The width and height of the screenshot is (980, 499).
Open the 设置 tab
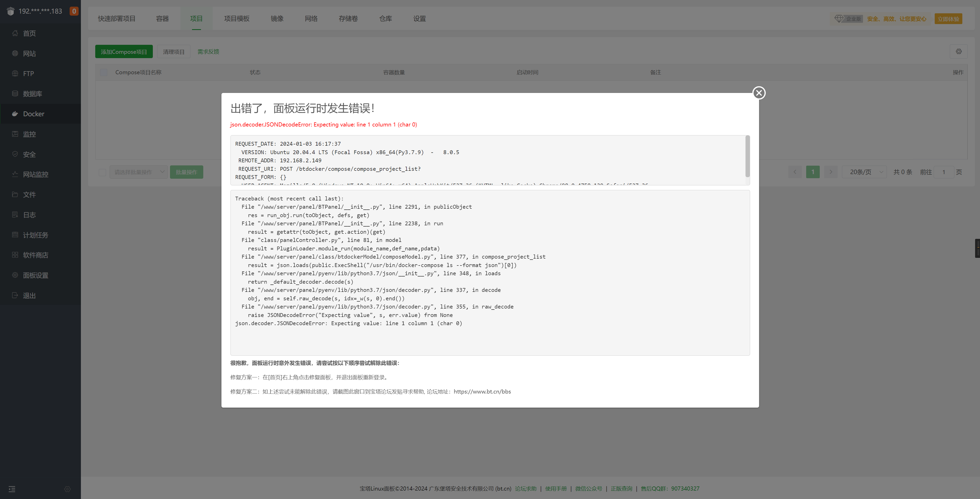420,19
